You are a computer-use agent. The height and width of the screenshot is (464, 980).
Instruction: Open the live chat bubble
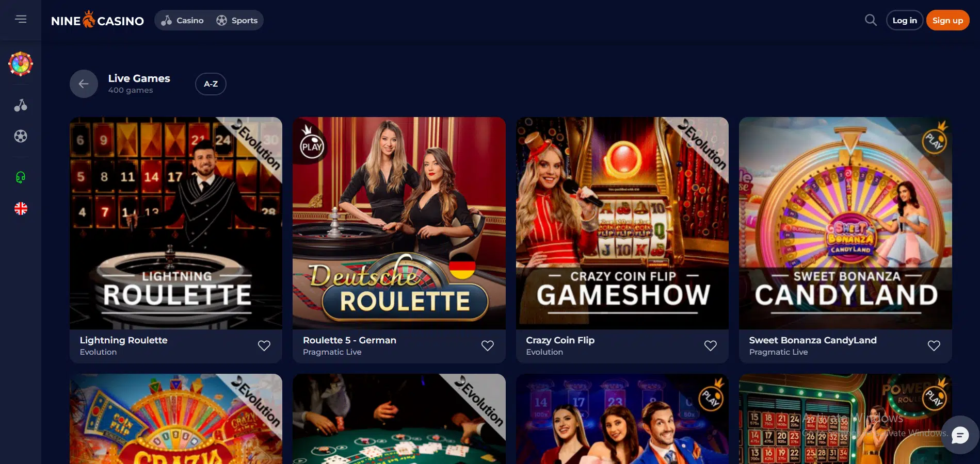click(x=960, y=435)
